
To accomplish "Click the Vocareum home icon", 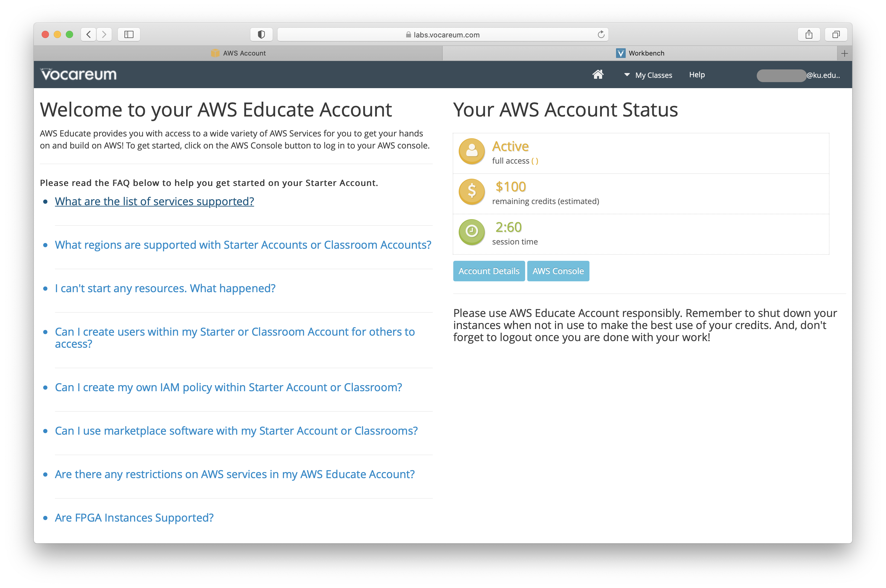I will pos(598,75).
